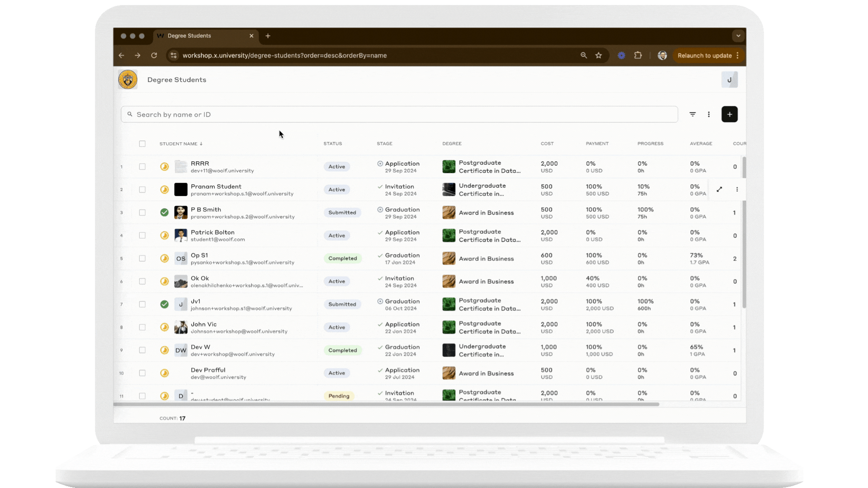Screen dimensions: 868x488
Task: Click the black plus add student button
Action: click(x=729, y=114)
